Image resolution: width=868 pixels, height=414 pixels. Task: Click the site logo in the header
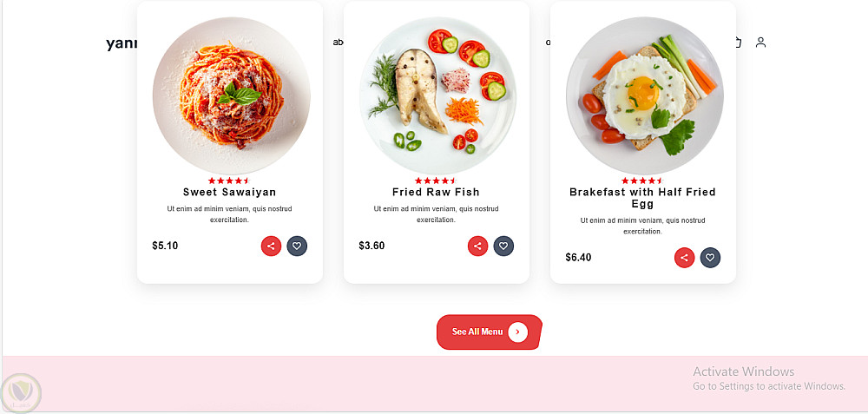[122, 43]
